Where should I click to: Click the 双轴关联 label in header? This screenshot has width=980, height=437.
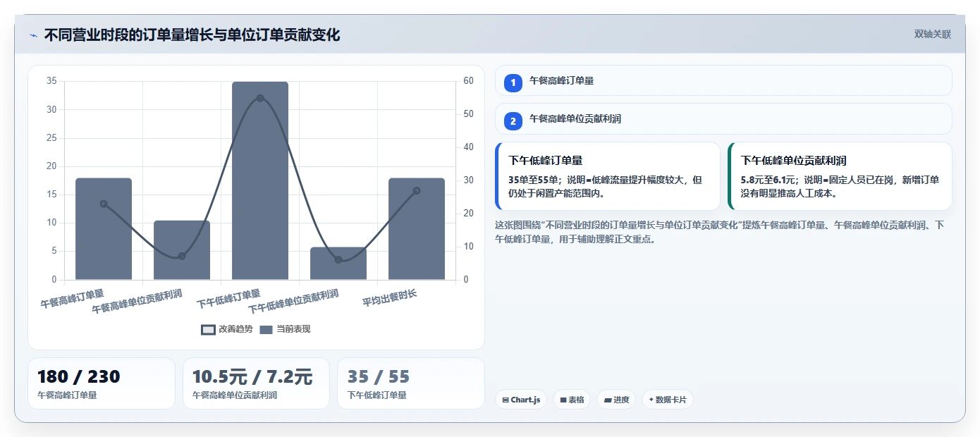933,35
